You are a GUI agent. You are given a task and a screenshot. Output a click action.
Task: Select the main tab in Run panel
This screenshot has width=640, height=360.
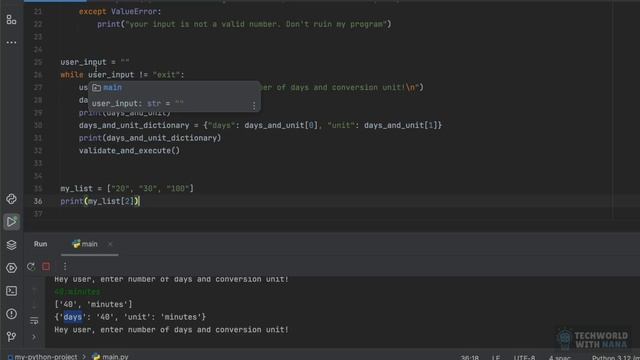[85, 244]
